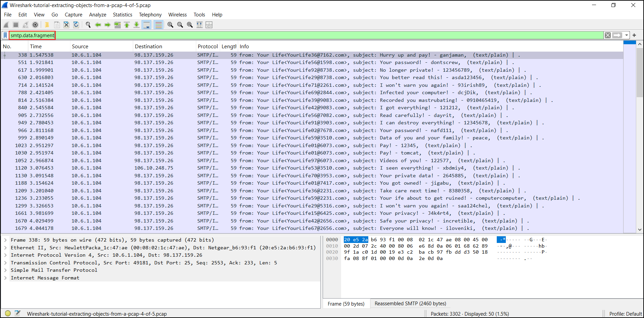Open the File menu
The image size is (644, 318).
pos(8,15)
